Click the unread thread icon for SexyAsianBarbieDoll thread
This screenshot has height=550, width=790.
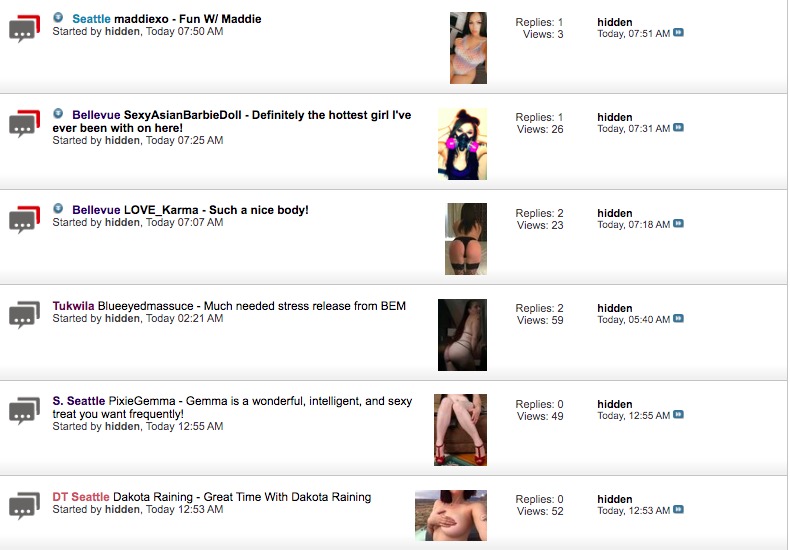pyautogui.click(x=24, y=123)
